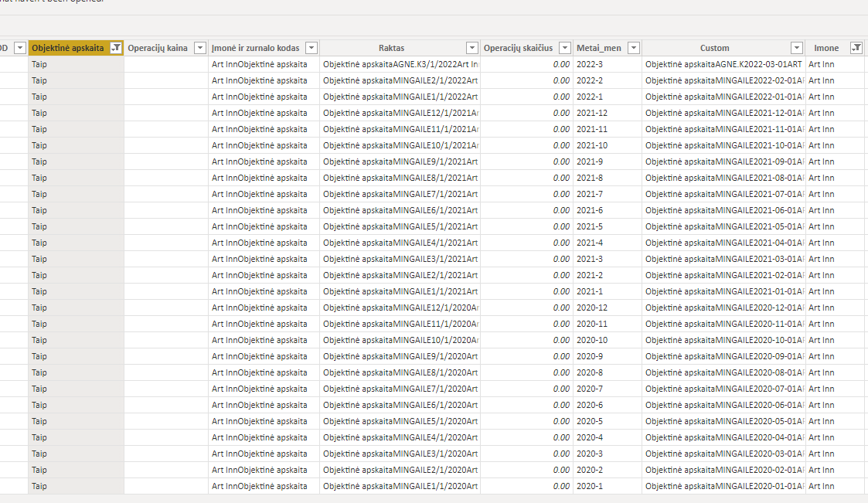868x503 pixels.
Task: Click the Metai_men cell 2020-1
Action: (x=608, y=486)
